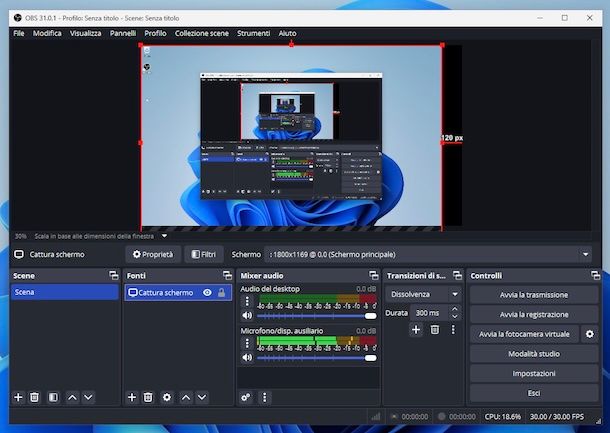Screen dimensions: 610x433
Task: Move source down in Fonti panel
Action: 202,397
